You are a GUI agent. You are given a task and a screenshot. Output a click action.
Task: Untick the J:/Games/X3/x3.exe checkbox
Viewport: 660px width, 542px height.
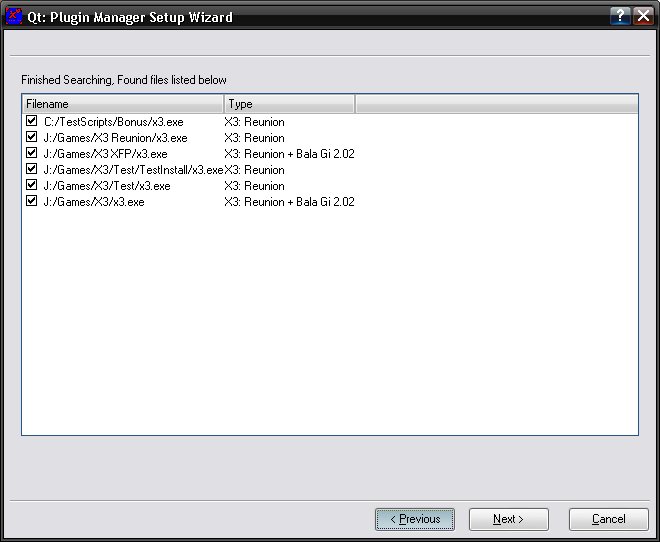pos(32,202)
